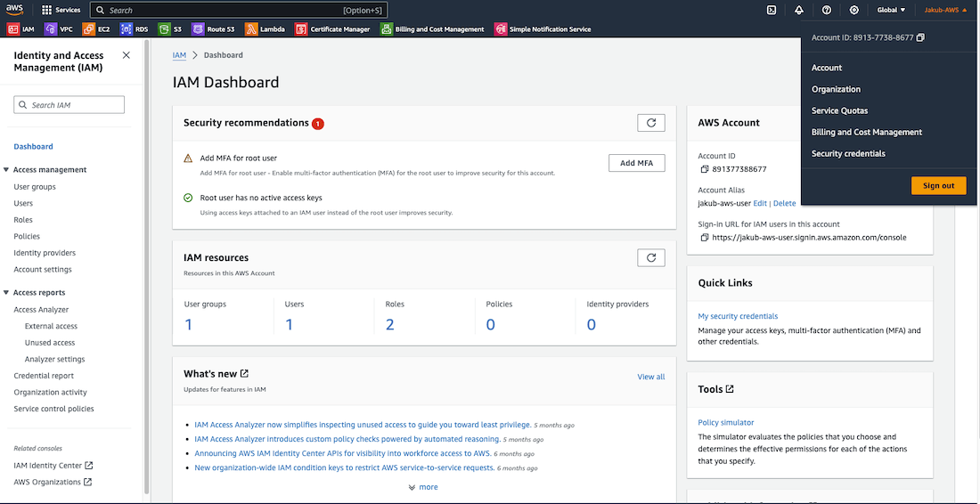
Task: Open Roles in the sidebar
Action: click(x=23, y=220)
